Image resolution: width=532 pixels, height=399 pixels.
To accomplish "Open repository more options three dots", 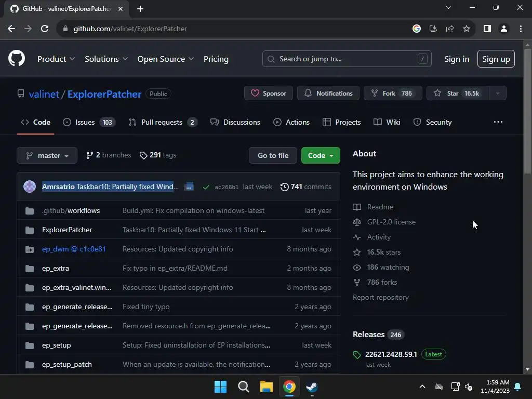I will [x=498, y=122].
